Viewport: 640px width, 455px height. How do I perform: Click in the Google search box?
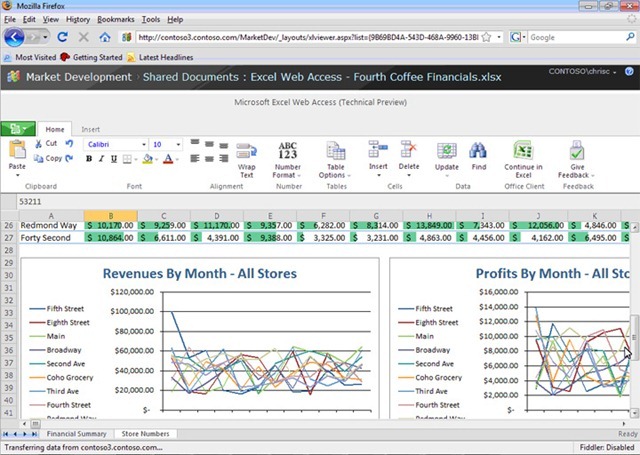(576, 38)
